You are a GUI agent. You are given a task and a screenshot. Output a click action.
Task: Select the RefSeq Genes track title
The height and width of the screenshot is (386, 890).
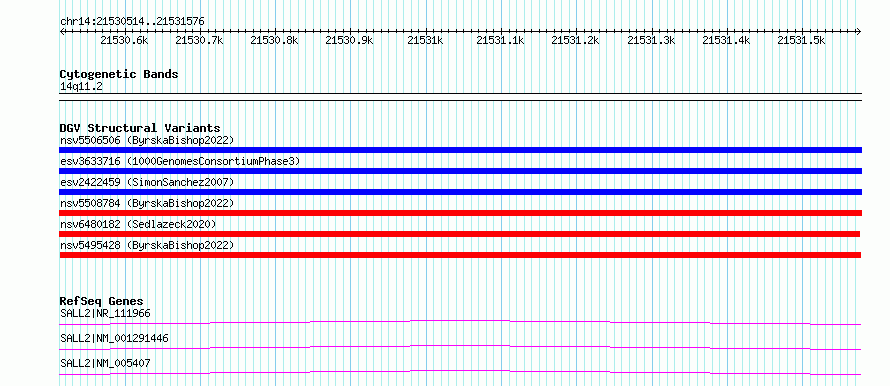(x=101, y=301)
